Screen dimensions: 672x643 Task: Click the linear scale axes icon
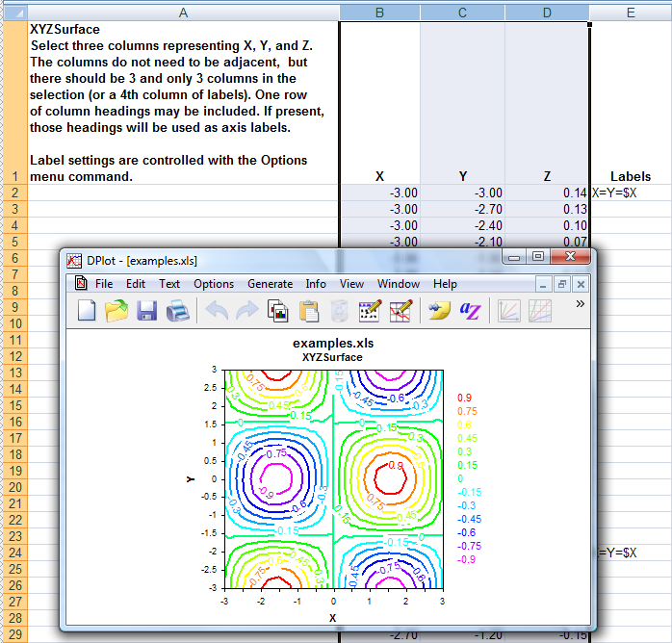(508, 311)
